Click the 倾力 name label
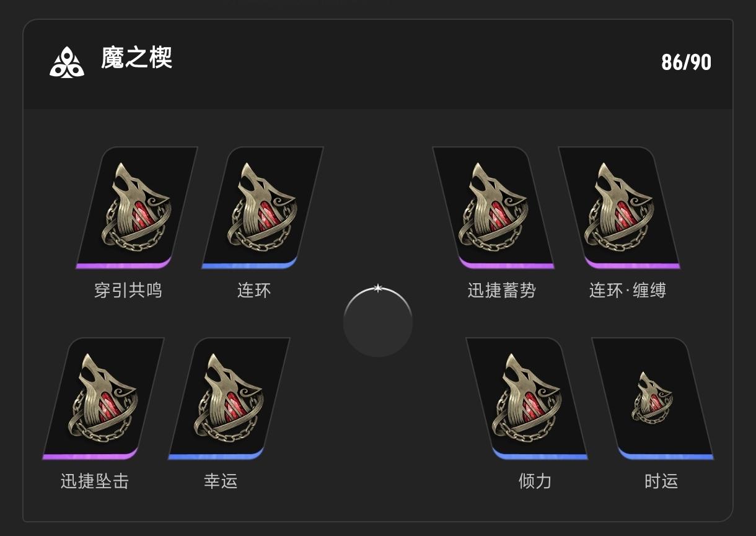Screen dimensions: 756x536 535,481
